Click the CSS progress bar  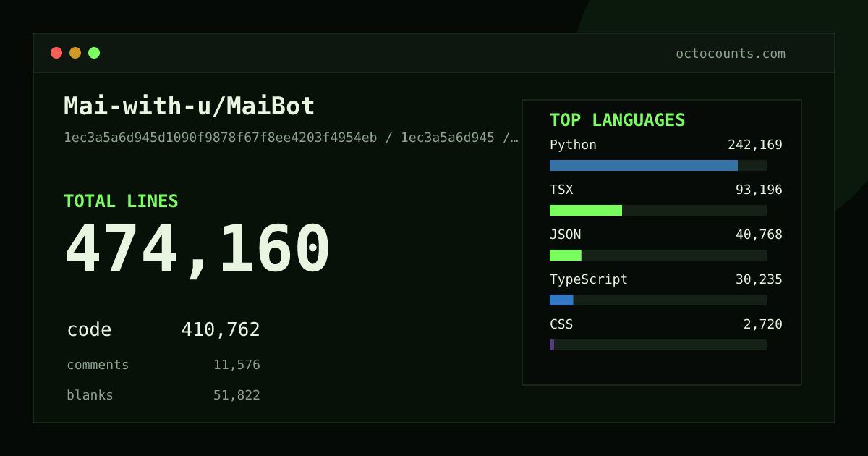click(x=658, y=345)
